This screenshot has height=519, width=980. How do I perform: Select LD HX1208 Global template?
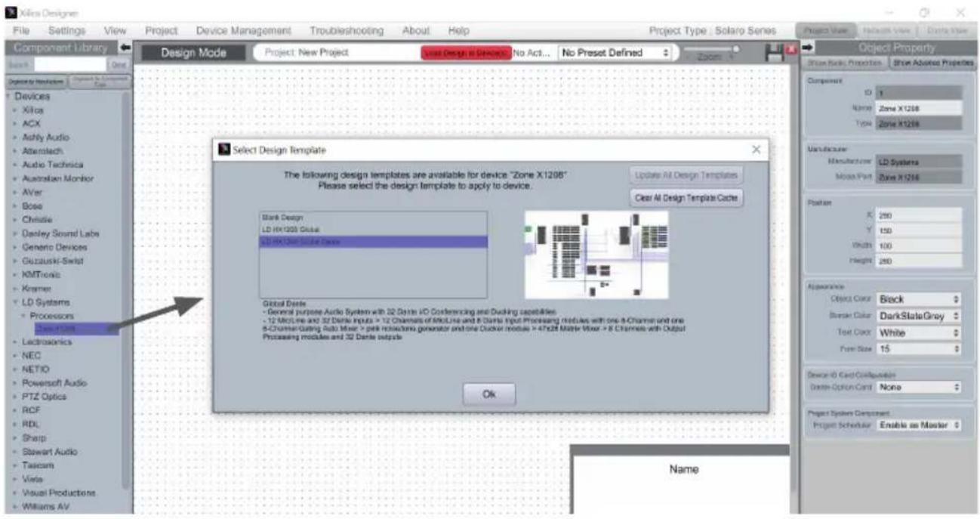click(374, 229)
